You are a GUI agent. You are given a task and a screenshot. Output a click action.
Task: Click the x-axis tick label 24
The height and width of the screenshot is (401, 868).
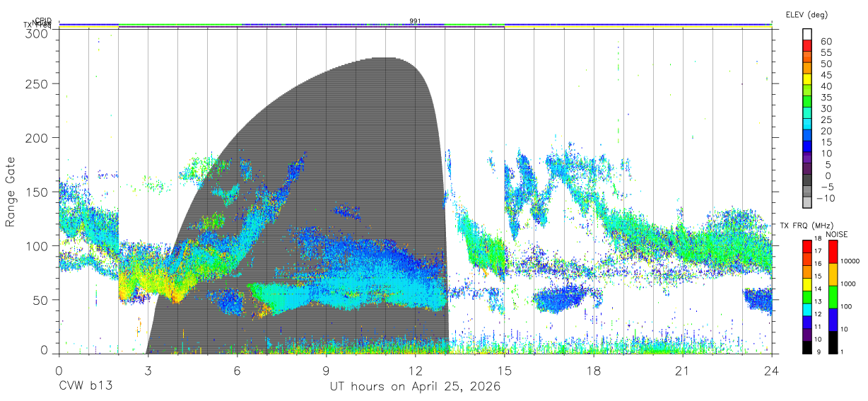coord(771,371)
